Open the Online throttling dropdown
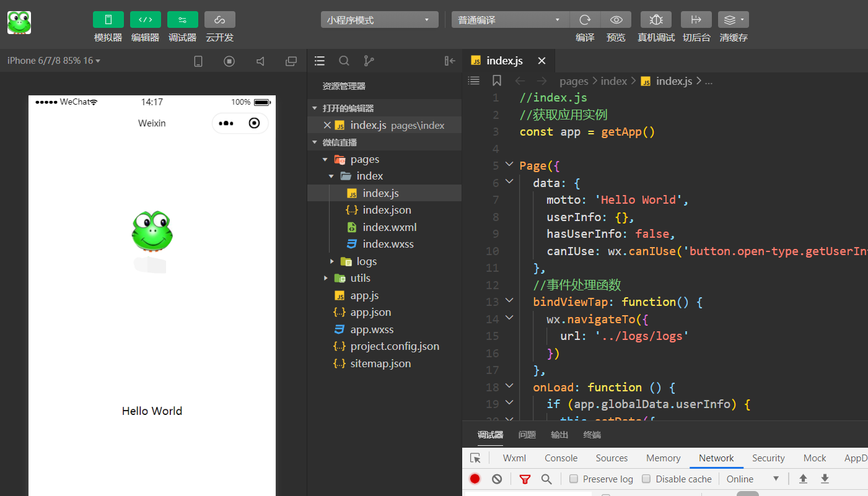This screenshot has width=868, height=496. pyautogui.click(x=753, y=479)
